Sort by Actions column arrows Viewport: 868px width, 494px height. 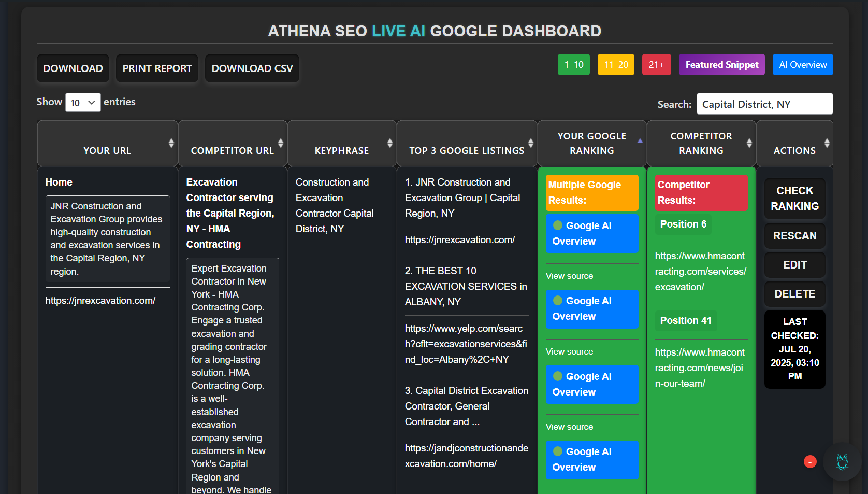tap(827, 143)
